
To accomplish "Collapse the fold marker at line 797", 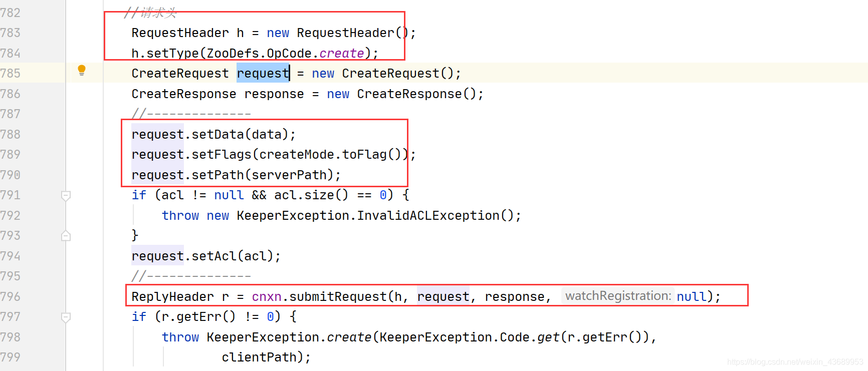I will pos(66,317).
